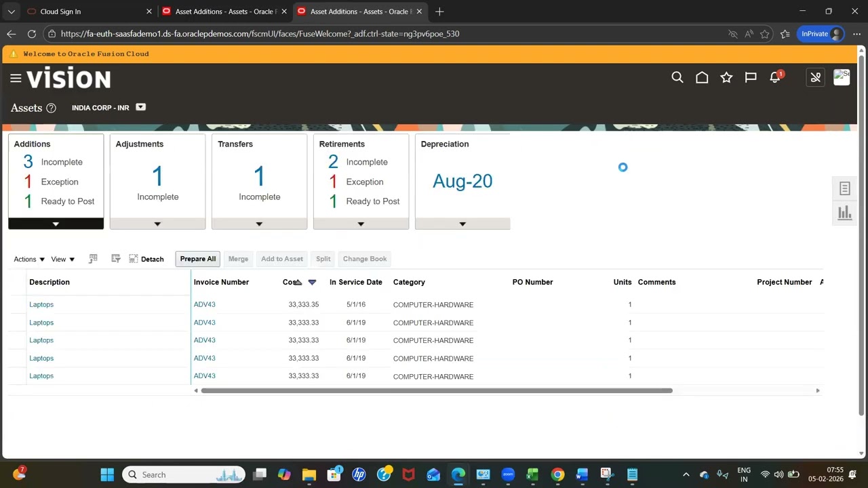
Task: Switch to the Cloud Sign In browser tab
Action: [x=87, y=12]
